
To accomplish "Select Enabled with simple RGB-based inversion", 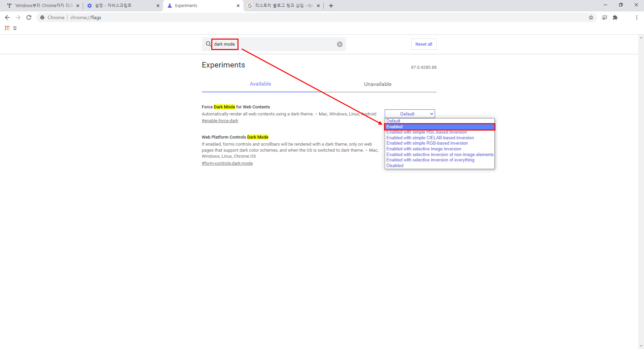I will 439,143.
